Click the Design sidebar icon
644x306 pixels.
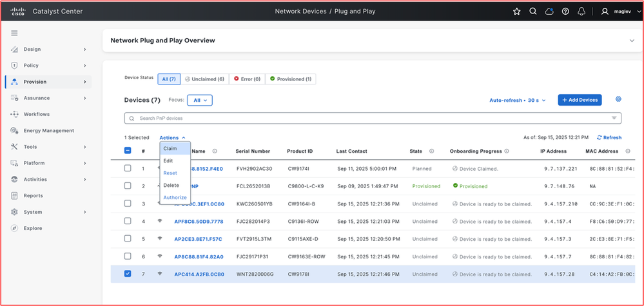pyautogui.click(x=14, y=49)
